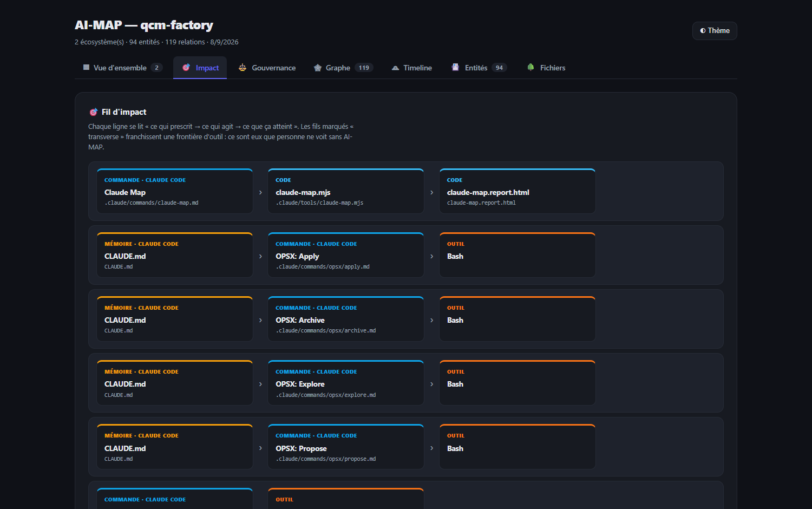Click CLAUDE.md card before OPSX: Apply
812x509 pixels.
(175, 255)
